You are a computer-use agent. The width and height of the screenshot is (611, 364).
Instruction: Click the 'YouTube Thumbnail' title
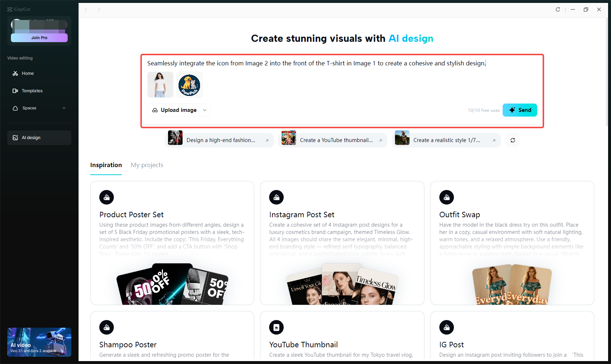pos(303,345)
